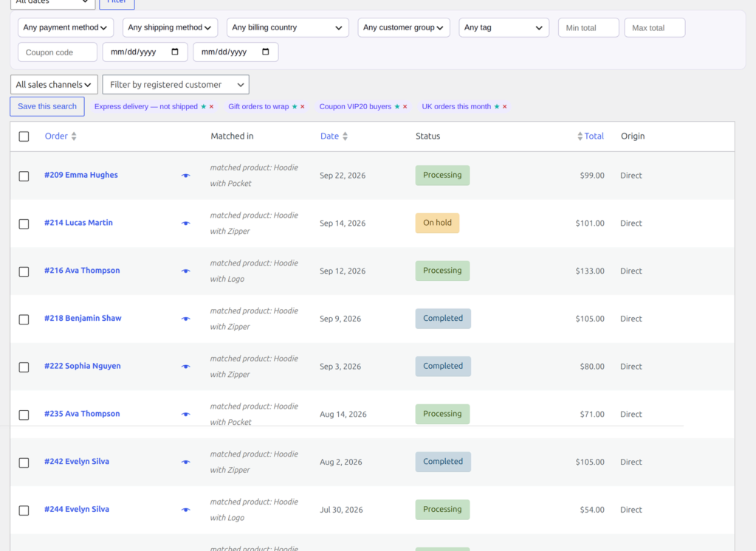The image size is (756, 551).
Task: Select order #214 Lucas Martin checkbox
Action: (24, 223)
